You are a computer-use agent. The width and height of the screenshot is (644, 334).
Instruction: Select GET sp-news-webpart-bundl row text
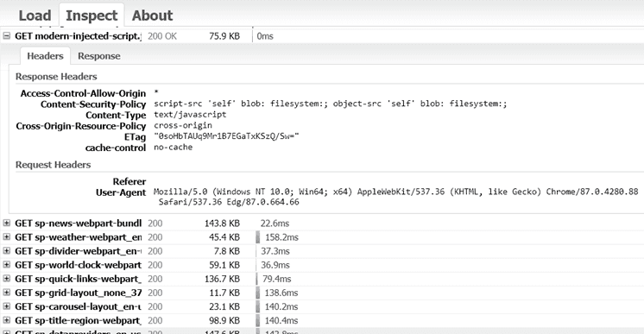pos(78,224)
